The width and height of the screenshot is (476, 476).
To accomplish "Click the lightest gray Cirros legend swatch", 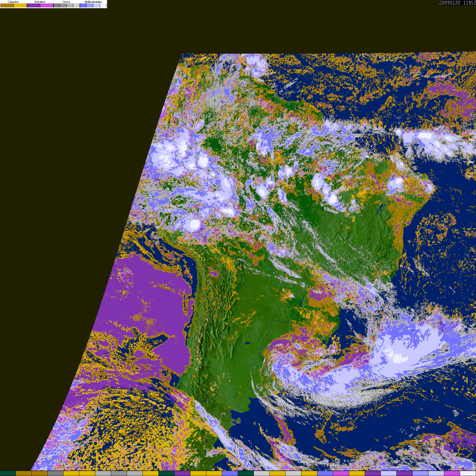I will pyautogui.click(x=76, y=5).
